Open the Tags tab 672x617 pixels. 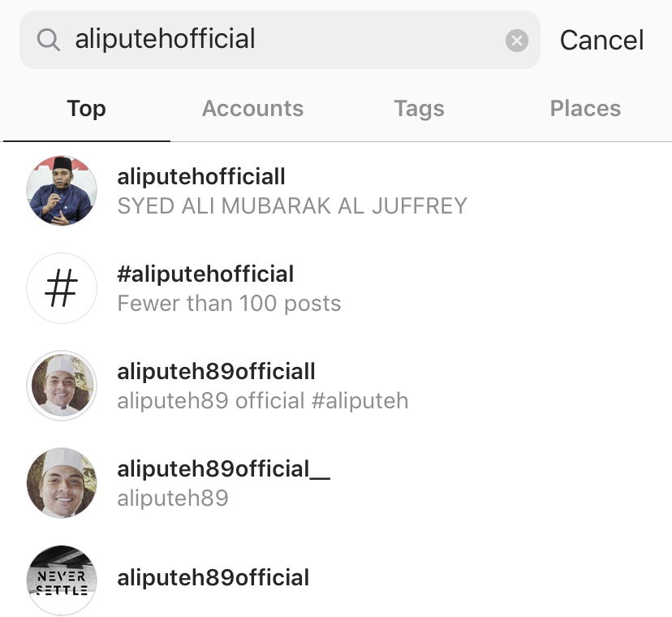pyautogui.click(x=419, y=109)
